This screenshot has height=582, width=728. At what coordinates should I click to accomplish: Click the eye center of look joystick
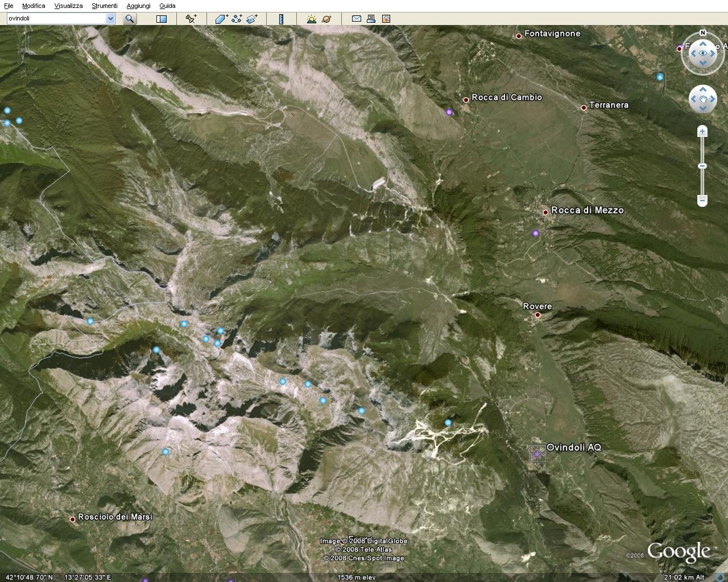click(x=703, y=53)
